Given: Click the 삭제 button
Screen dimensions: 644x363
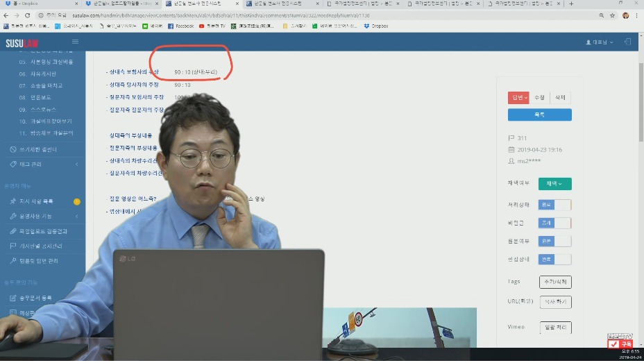Looking at the screenshot, I should coord(560,98).
